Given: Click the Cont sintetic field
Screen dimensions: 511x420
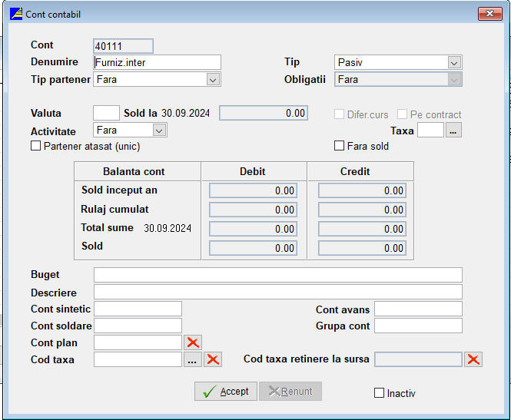Looking at the screenshot, I should (138, 309).
